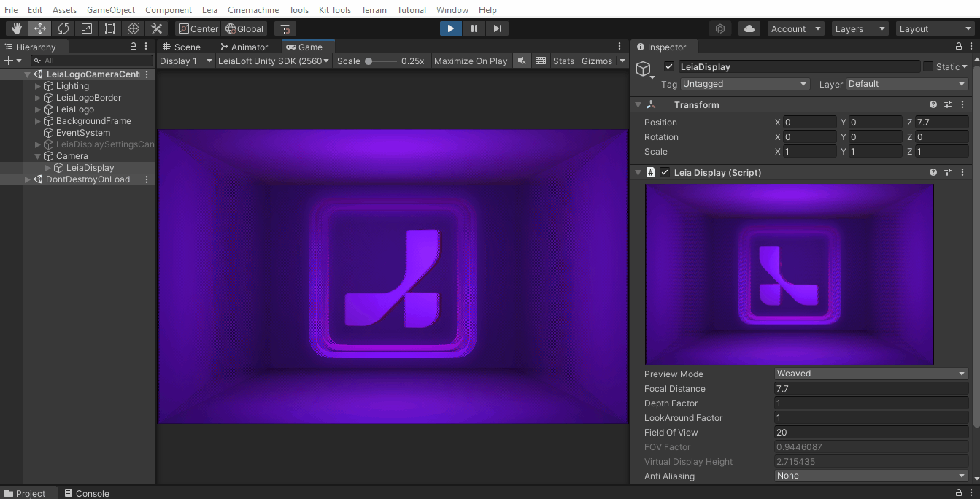Open Leia Display script presets

948,173
